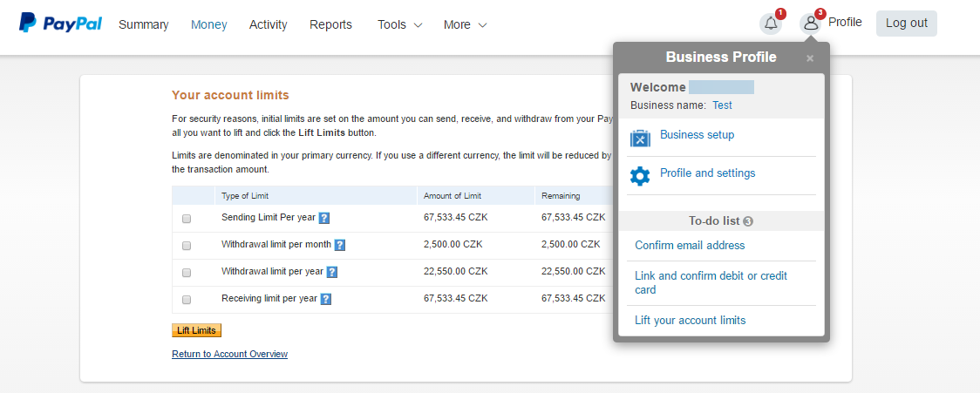This screenshot has height=393, width=980.
Task: Tick the Withdrawal limit per month checkbox
Action: (187, 246)
